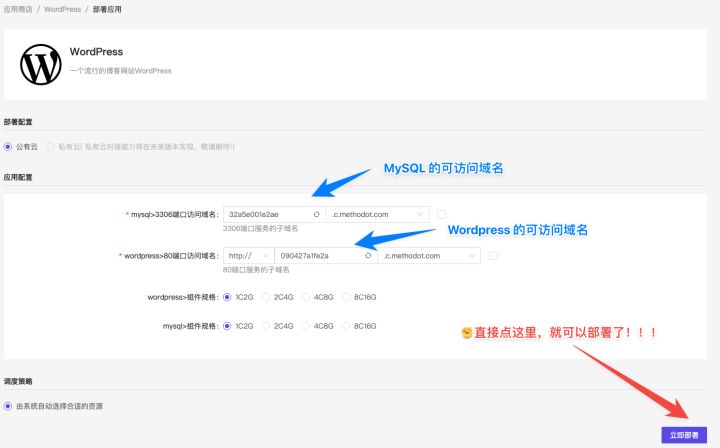Click the 3306端口服务的子域名 hint text
Image resolution: width=720 pixels, height=448 pixels.
260,229
